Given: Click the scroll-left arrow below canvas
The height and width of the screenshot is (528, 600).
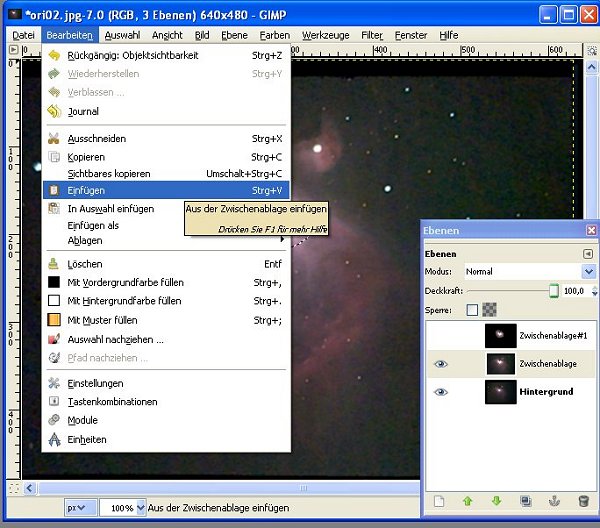Looking at the screenshot, I should tap(30, 488).
